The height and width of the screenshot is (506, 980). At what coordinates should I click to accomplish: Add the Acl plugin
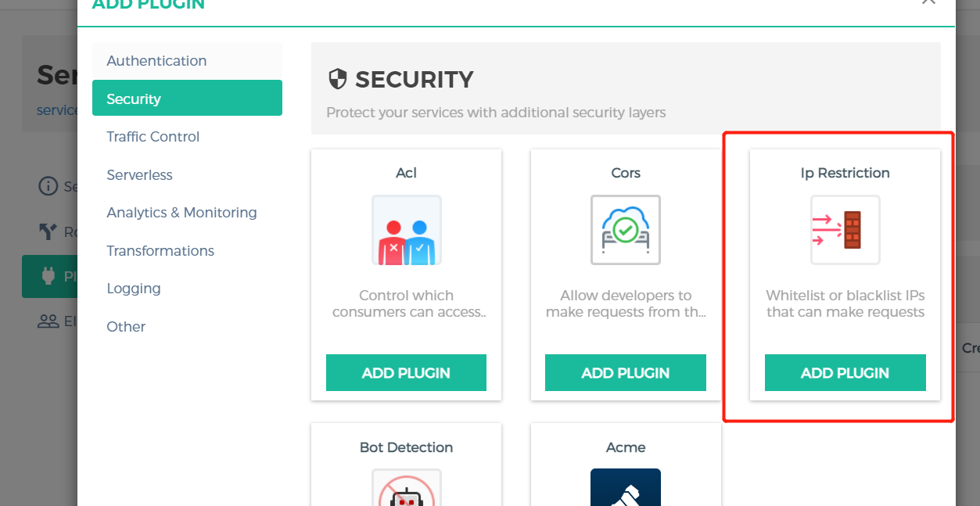pos(406,373)
